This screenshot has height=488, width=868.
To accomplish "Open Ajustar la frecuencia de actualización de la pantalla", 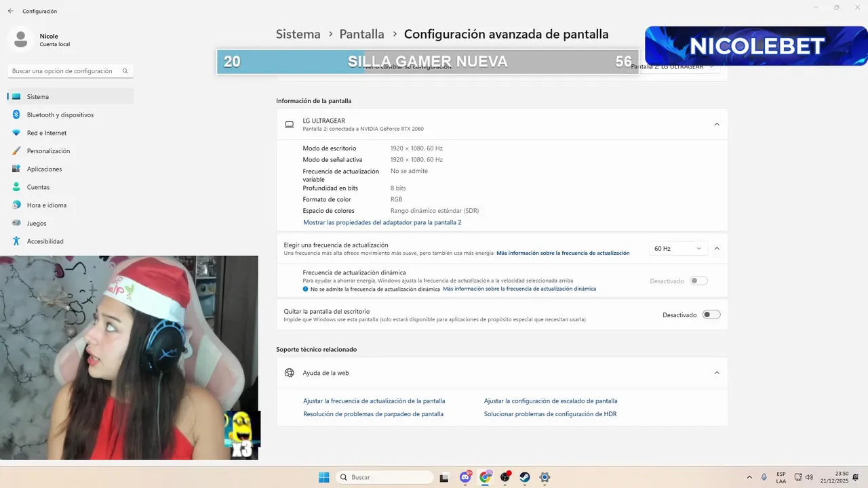I will click(374, 401).
